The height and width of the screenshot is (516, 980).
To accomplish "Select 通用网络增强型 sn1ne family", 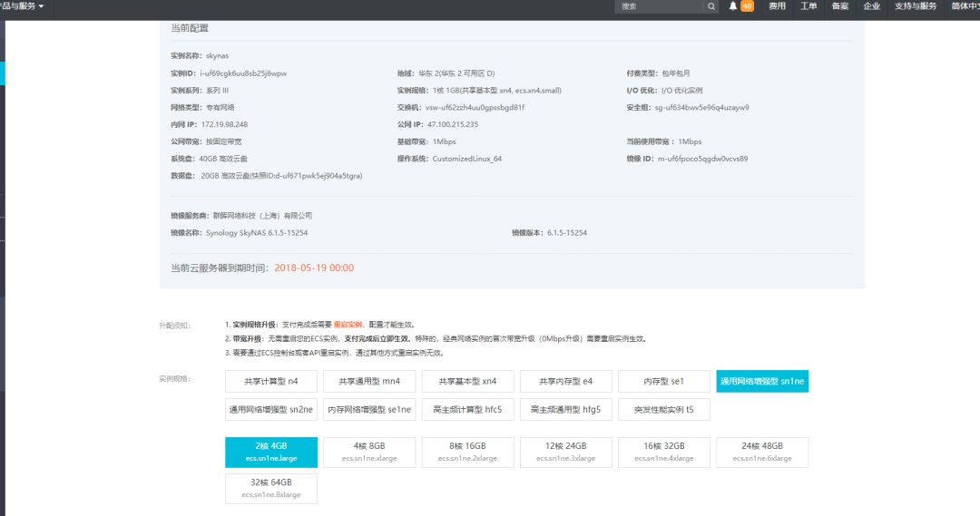I will click(762, 381).
